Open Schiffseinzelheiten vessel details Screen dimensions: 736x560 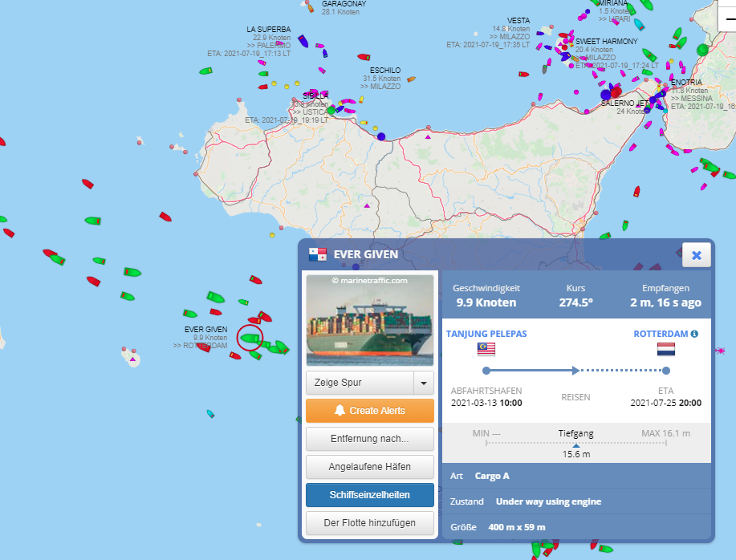pyautogui.click(x=369, y=495)
